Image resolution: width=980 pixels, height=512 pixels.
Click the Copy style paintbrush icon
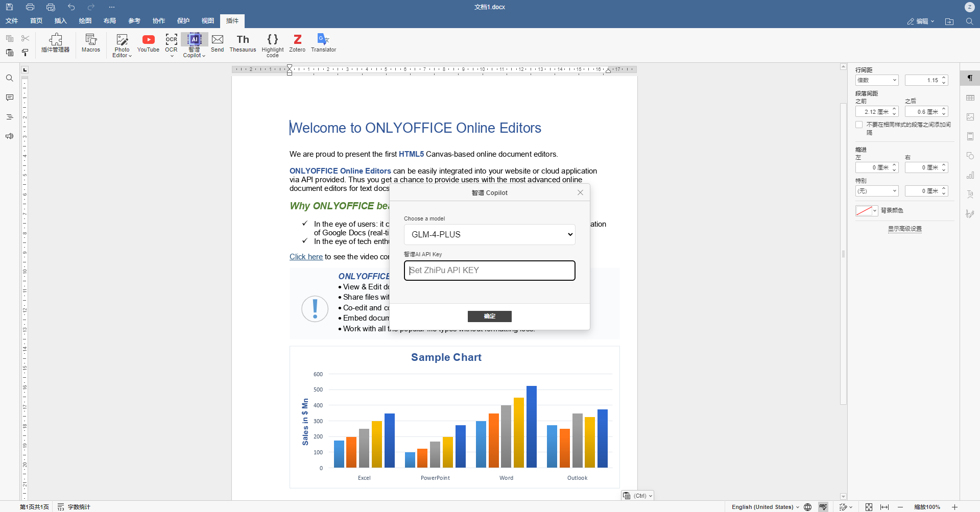point(25,53)
